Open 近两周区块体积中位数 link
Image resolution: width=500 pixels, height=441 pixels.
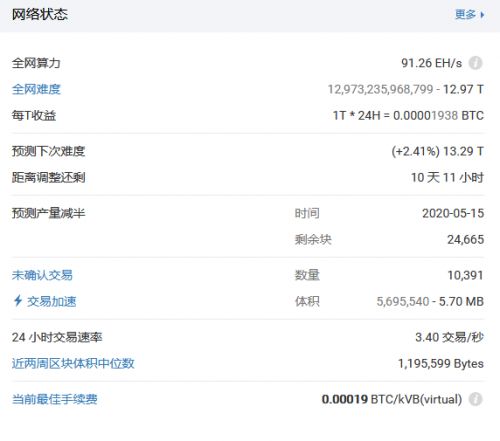pos(73,363)
